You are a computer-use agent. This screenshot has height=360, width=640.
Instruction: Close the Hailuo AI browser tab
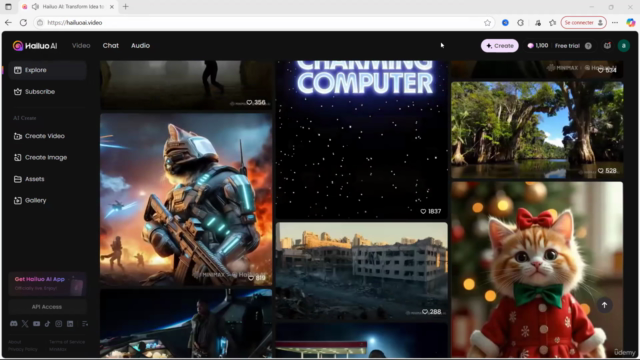tap(111, 7)
